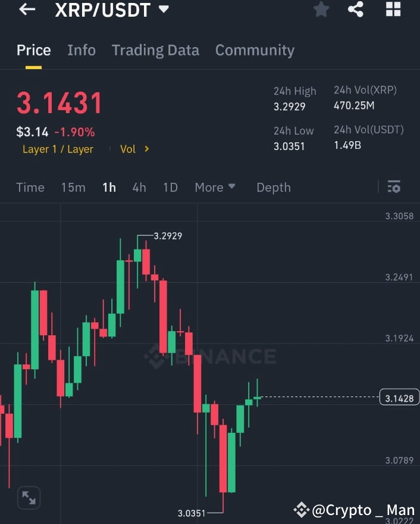Share the XRP/USDT chart
Image resolution: width=420 pixels, height=524 pixels.
[356, 10]
